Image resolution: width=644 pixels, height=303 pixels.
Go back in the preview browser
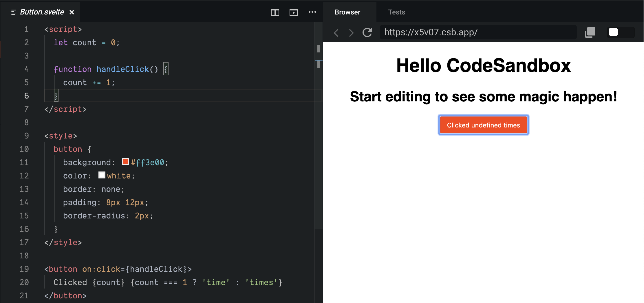tap(336, 33)
